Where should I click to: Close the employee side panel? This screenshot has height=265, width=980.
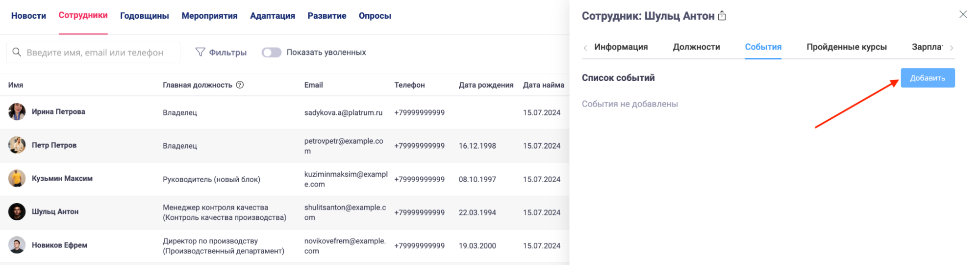point(963,15)
